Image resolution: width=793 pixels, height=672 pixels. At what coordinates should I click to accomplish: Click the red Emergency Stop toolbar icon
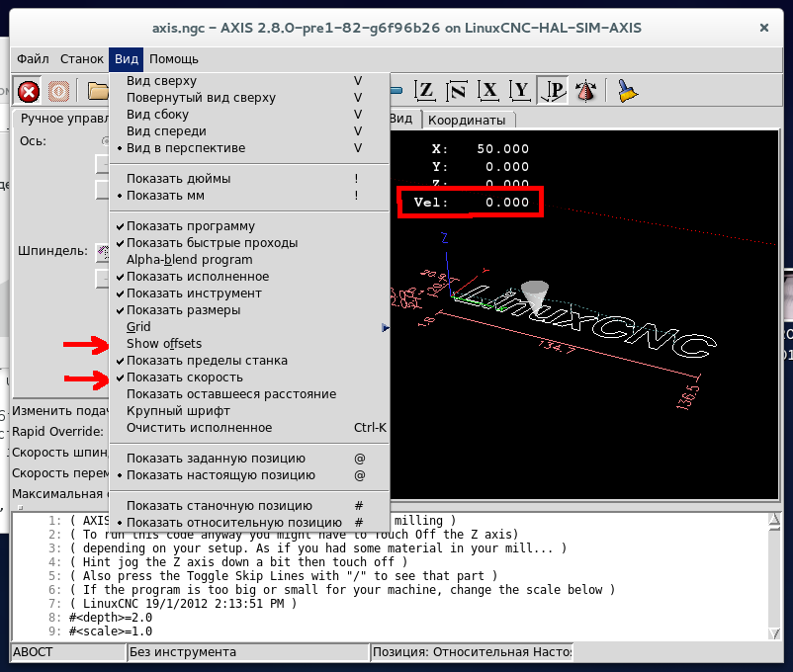click(x=29, y=92)
